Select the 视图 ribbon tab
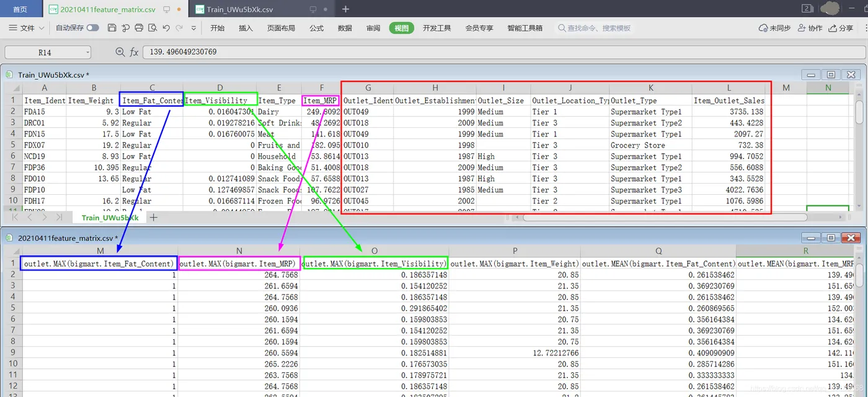Screen dimensions: 868x397 tap(402, 28)
